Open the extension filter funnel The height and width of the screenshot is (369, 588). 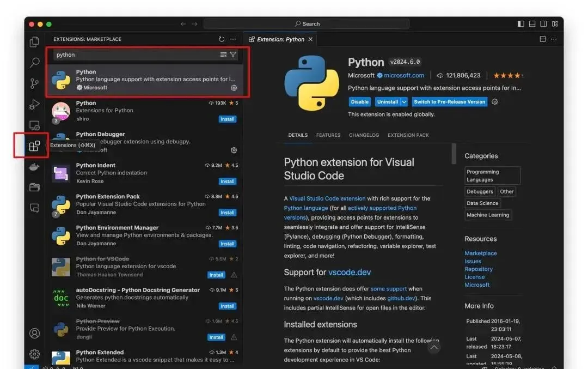coord(233,55)
